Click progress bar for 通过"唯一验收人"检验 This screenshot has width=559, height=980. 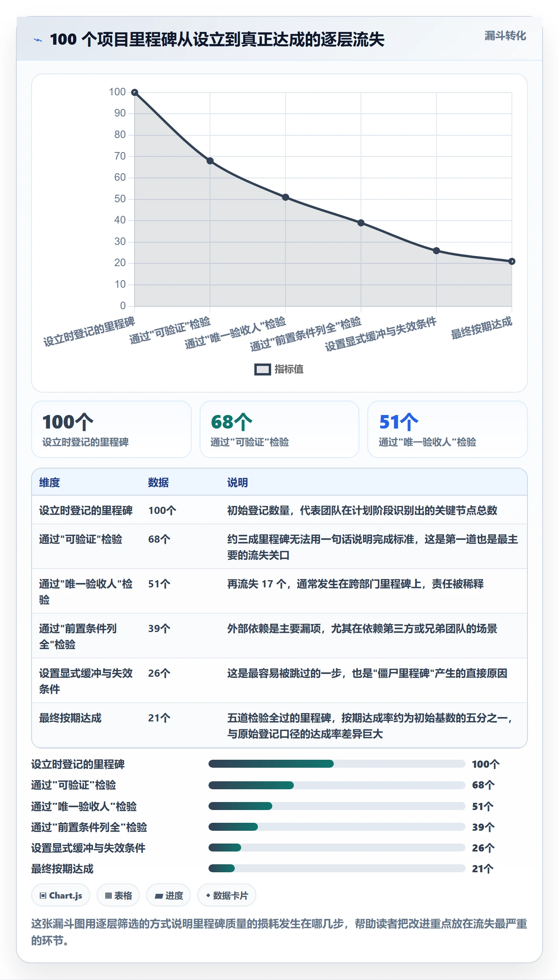click(x=337, y=806)
